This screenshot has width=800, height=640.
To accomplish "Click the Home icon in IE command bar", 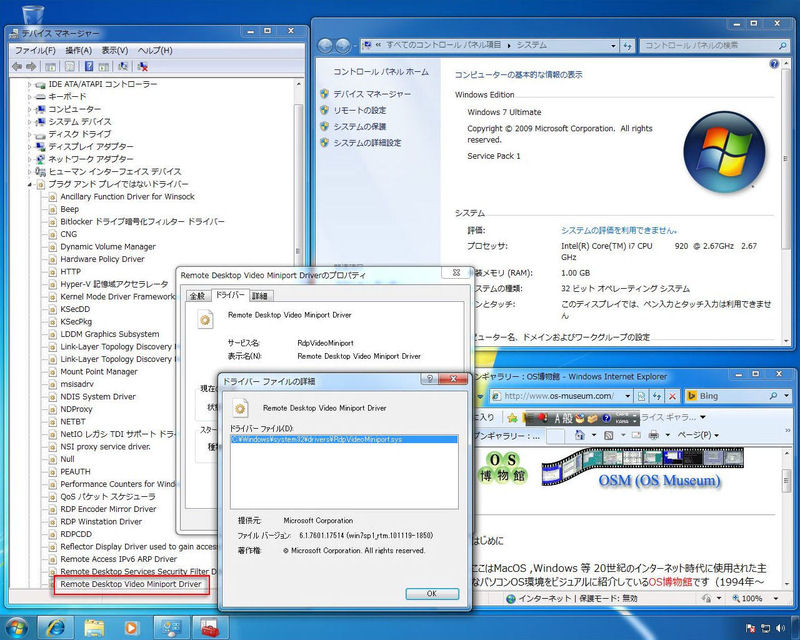I will click(580, 435).
